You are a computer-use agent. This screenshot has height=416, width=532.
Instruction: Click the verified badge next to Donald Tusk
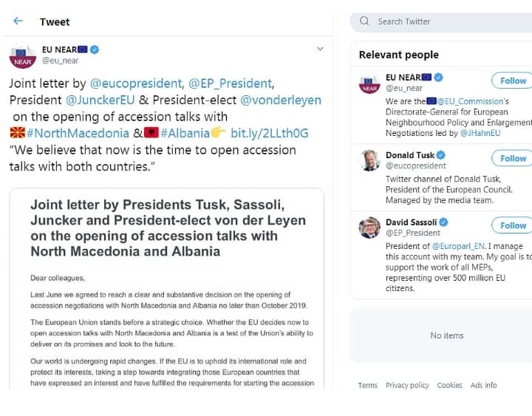(441, 155)
